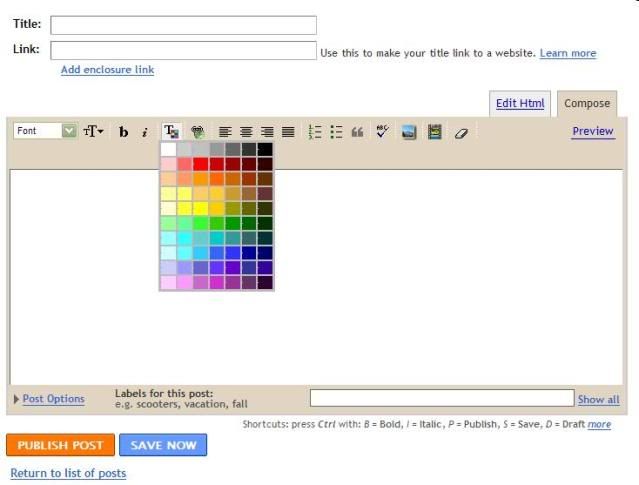Click the PUBLISH POST button
Viewport: 639px width, 485px height.
[60, 445]
